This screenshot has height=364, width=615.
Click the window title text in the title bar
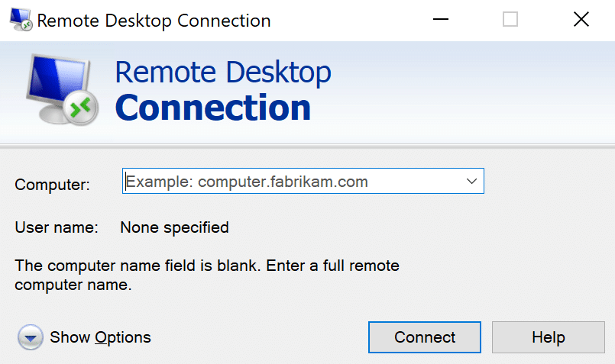(154, 21)
